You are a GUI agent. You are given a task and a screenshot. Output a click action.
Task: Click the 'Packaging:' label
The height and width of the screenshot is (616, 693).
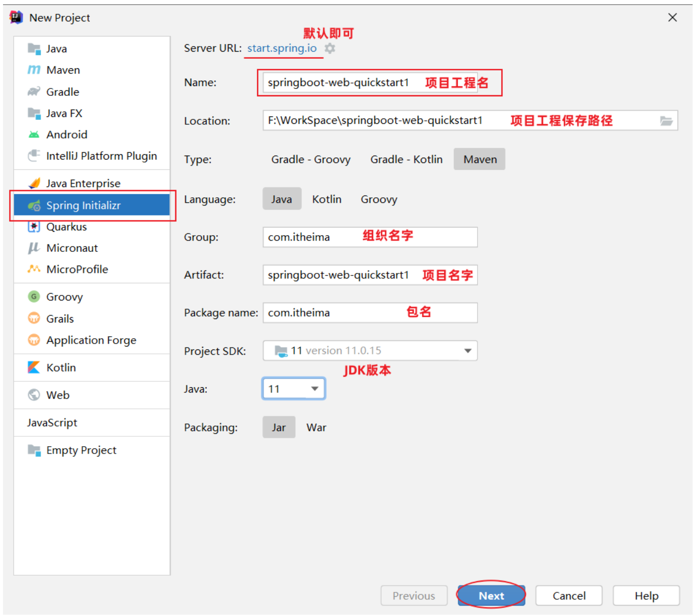pyautogui.click(x=211, y=428)
